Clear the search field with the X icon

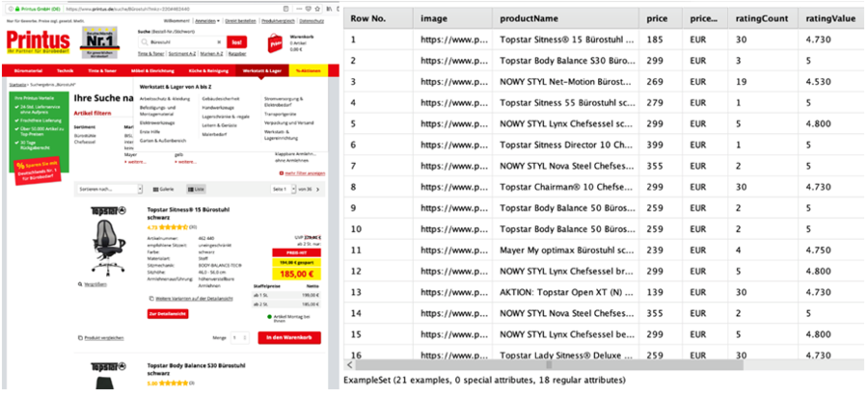[x=218, y=42]
